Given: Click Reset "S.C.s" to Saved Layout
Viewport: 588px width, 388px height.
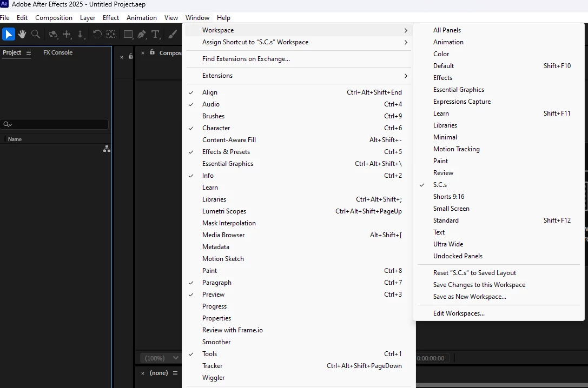Looking at the screenshot, I should (499, 273).
